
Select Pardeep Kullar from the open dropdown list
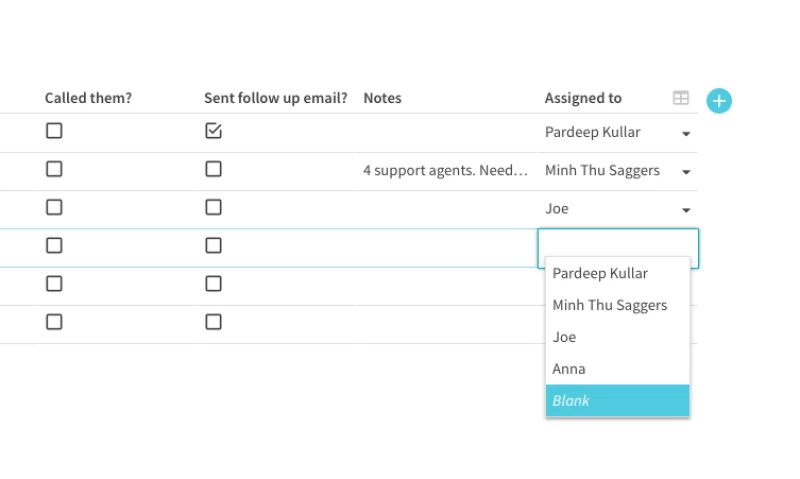[600, 273]
